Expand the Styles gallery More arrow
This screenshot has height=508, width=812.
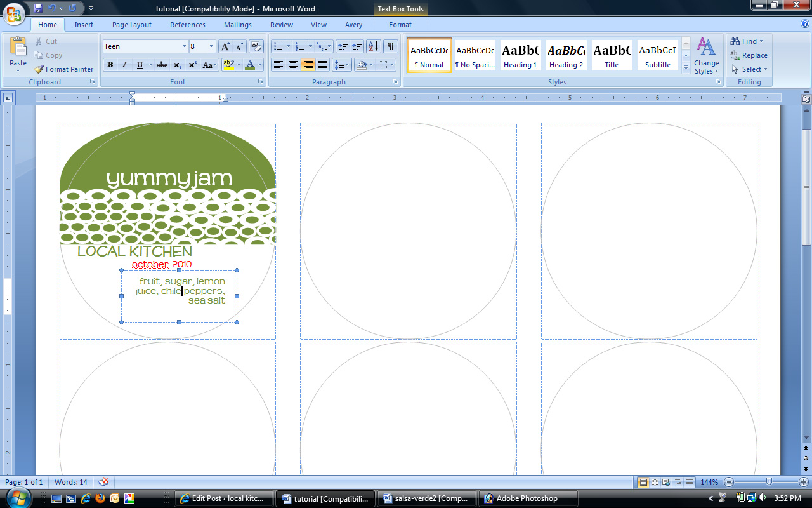point(686,69)
